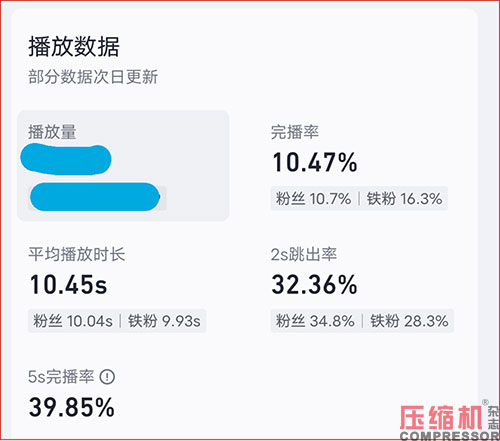Click the 完播率 label
The image size is (500, 441).
pos(295,132)
